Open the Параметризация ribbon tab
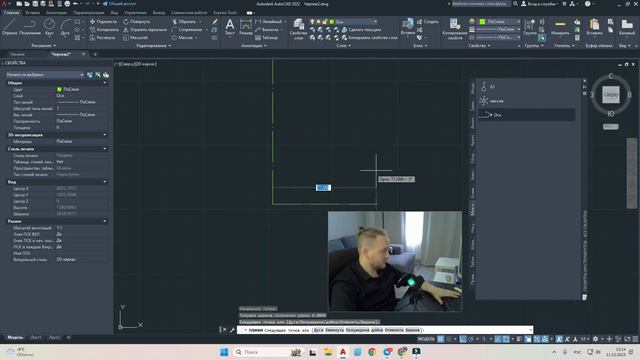The height and width of the screenshot is (360, 640). click(x=89, y=13)
